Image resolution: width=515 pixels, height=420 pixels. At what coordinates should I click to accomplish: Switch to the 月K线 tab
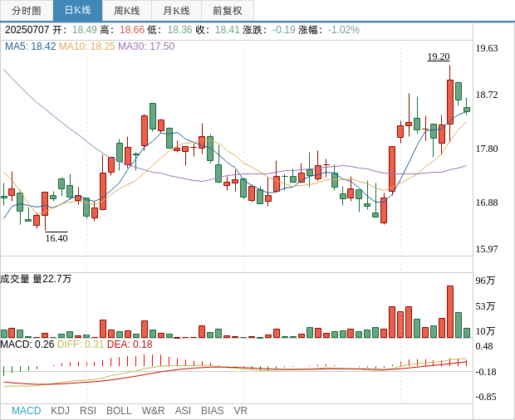click(x=176, y=11)
